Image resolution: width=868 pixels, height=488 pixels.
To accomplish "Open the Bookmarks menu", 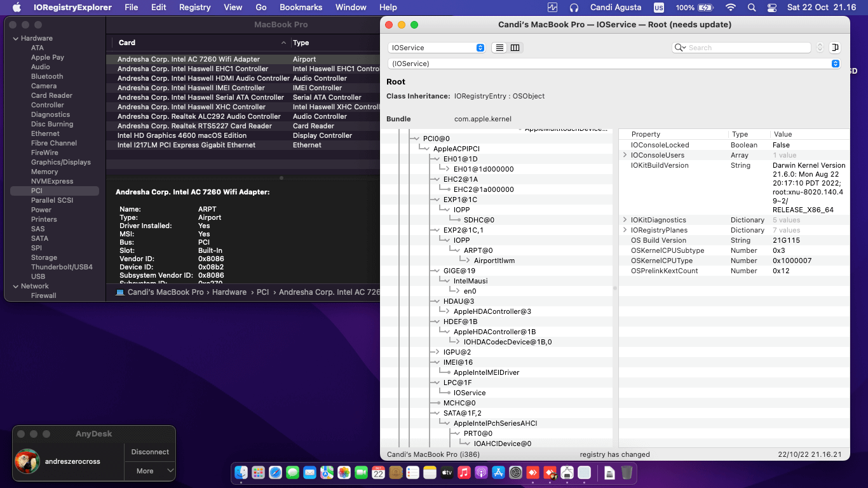I will click(301, 8).
